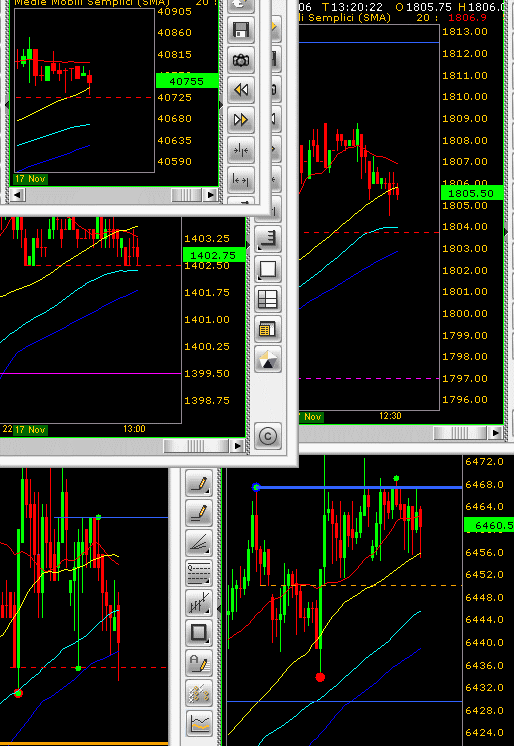Open the table grid layout icon

(267, 299)
